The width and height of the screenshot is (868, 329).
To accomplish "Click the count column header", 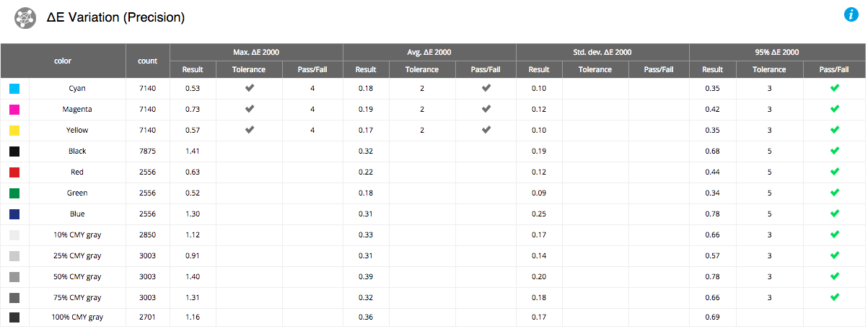I will click(148, 61).
